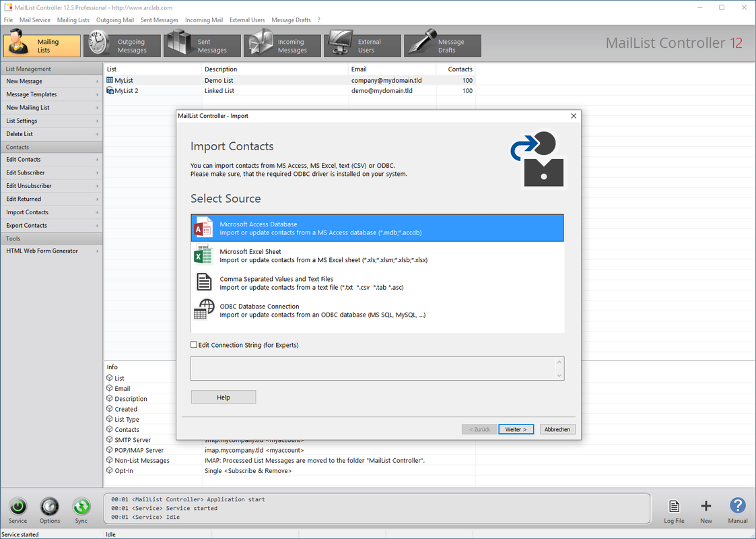
Task: Open the Mail Service menu
Action: click(35, 20)
